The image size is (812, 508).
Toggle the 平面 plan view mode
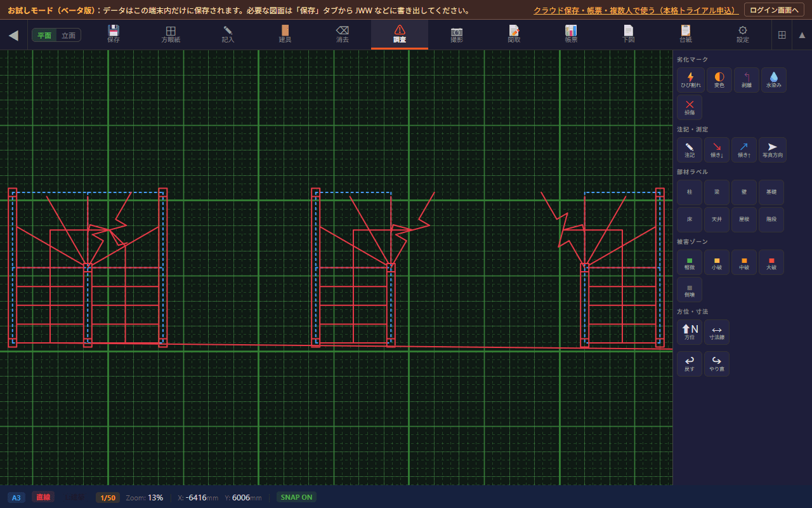pos(44,36)
